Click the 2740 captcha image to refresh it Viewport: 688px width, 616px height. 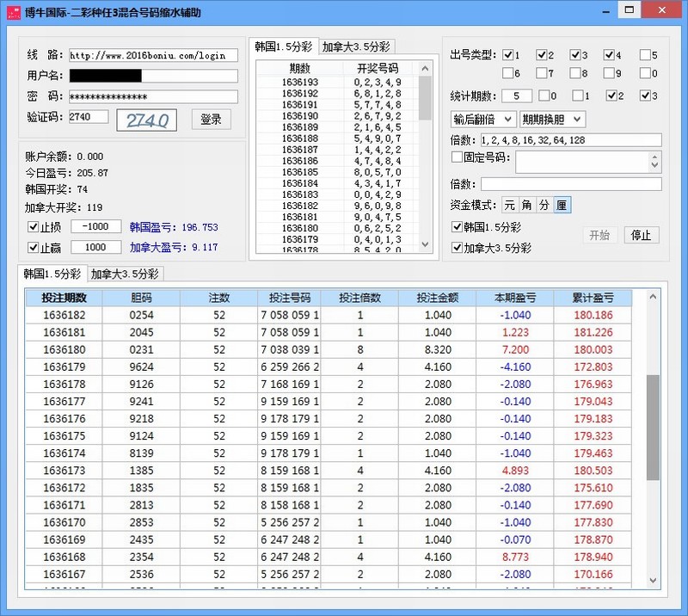[147, 120]
